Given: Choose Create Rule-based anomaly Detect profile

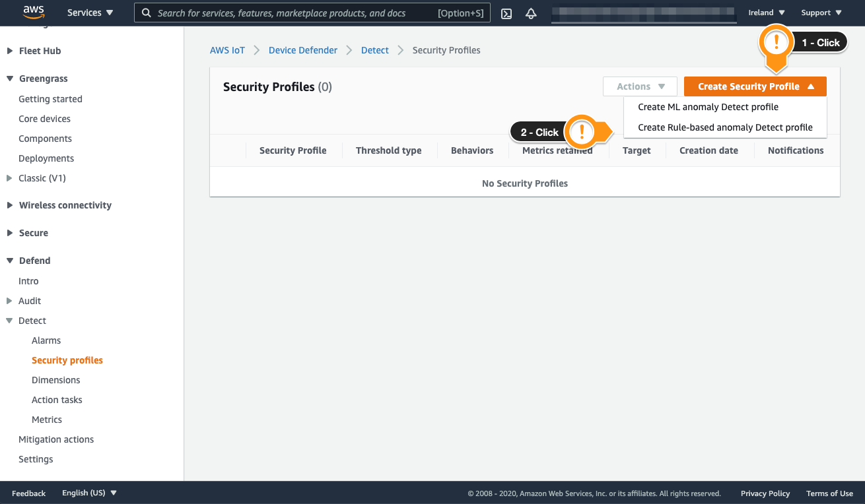Looking at the screenshot, I should (x=725, y=127).
